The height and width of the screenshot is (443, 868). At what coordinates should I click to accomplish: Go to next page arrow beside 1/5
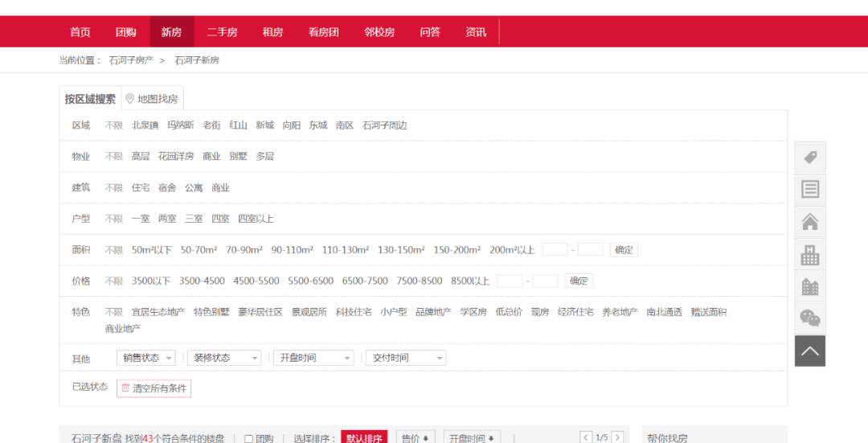click(x=618, y=437)
